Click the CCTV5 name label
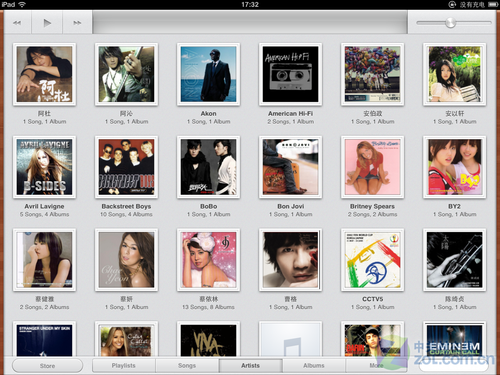 pyautogui.click(x=372, y=299)
